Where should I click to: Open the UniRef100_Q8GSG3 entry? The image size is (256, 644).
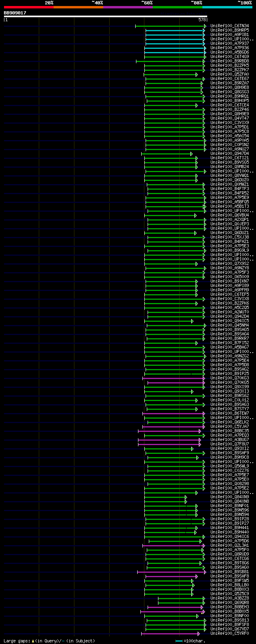(x=230, y=92)
